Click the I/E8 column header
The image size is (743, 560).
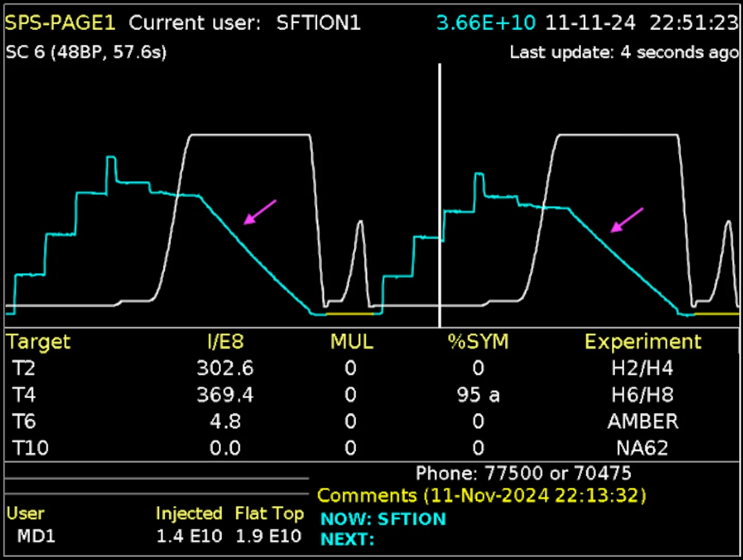click(225, 341)
